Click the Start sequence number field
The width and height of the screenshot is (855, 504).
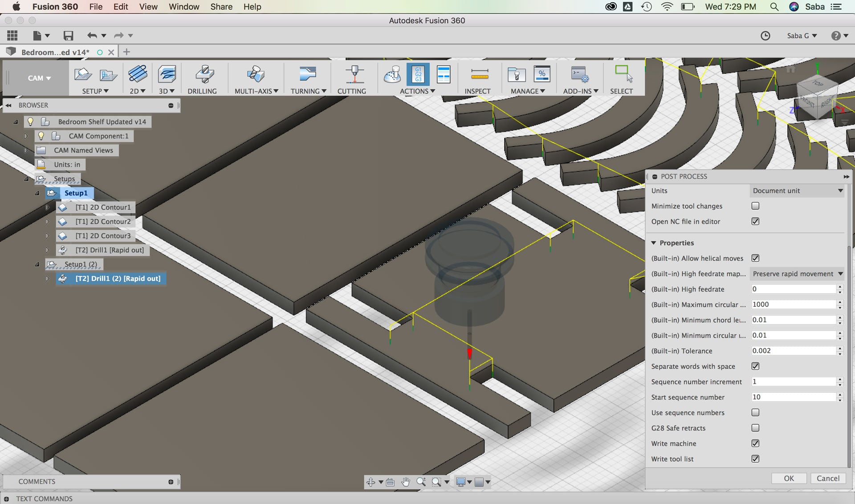[x=793, y=397]
